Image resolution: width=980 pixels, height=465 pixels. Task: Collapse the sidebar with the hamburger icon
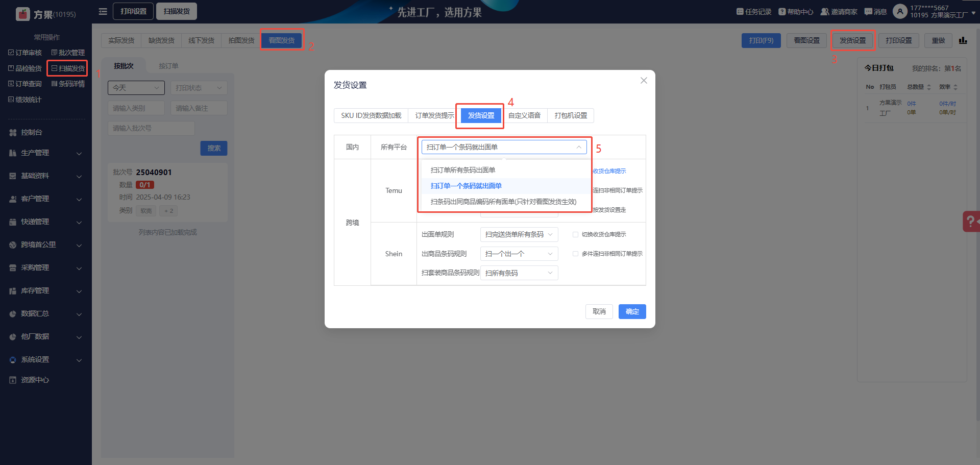tap(103, 11)
